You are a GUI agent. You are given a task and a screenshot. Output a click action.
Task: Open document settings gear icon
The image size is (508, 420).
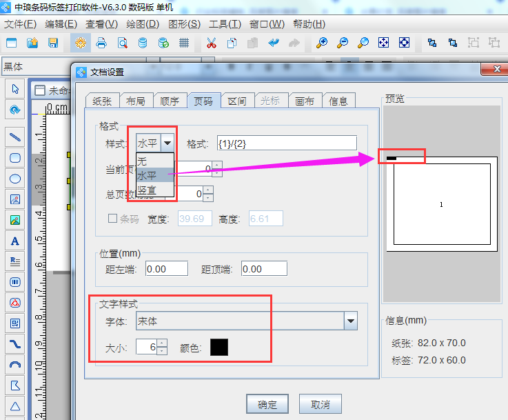pos(81,43)
